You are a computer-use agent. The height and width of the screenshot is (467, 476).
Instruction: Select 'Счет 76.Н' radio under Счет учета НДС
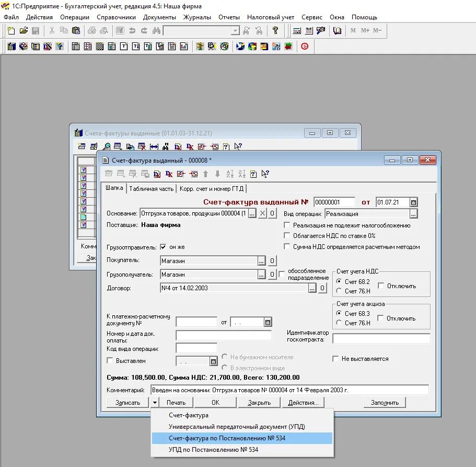[x=339, y=291]
